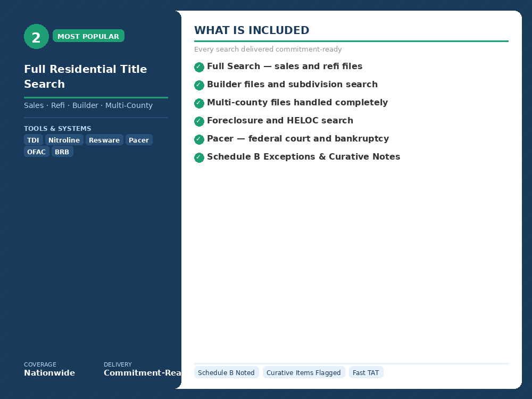532x399 pixels.
Task: Click the check icon beside Builder files
Action: (199, 85)
